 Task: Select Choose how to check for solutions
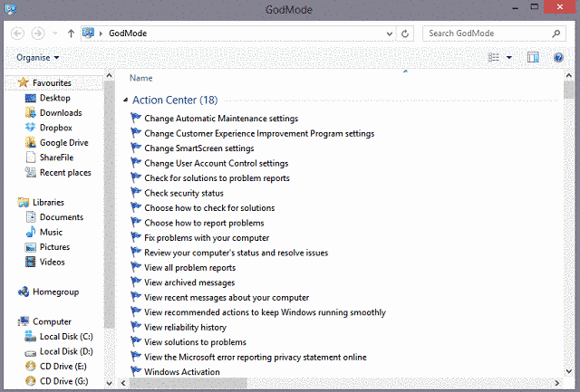click(x=209, y=208)
